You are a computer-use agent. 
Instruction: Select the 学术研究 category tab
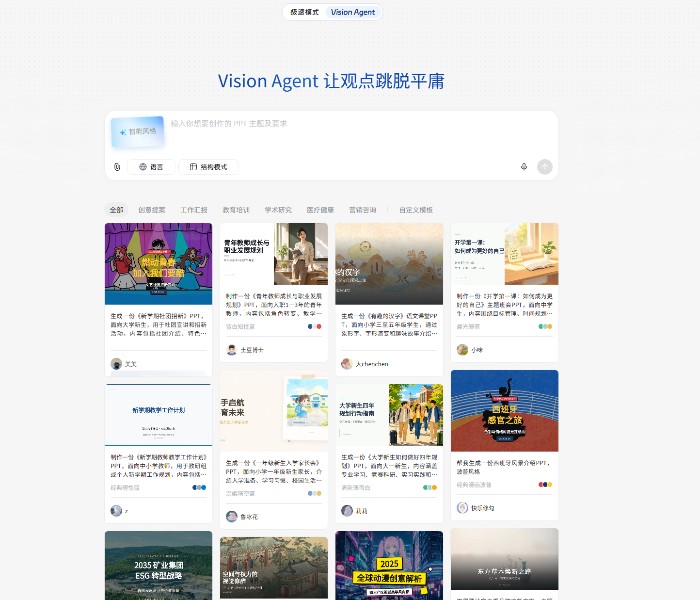tap(278, 210)
